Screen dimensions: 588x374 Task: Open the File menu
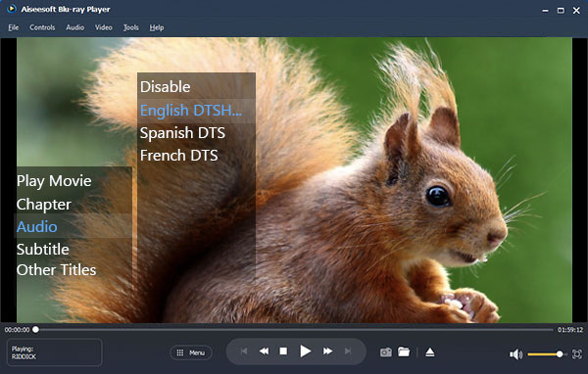[13, 27]
